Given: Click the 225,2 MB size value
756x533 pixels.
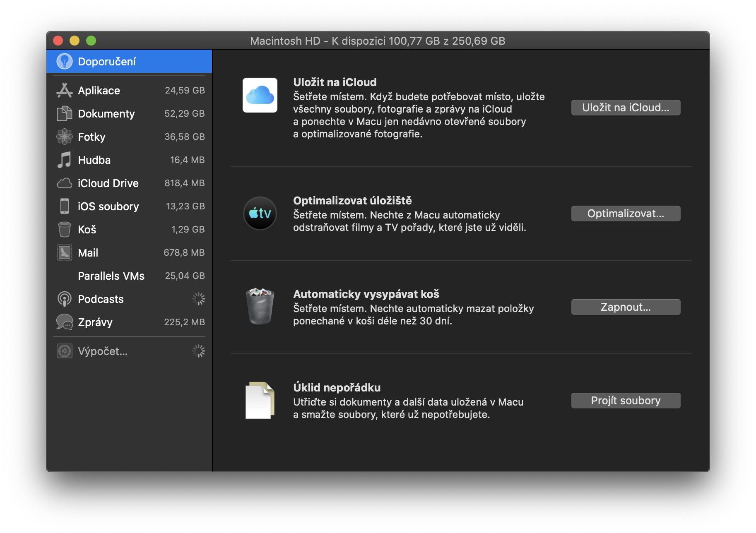Looking at the screenshot, I should pyautogui.click(x=184, y=322).
